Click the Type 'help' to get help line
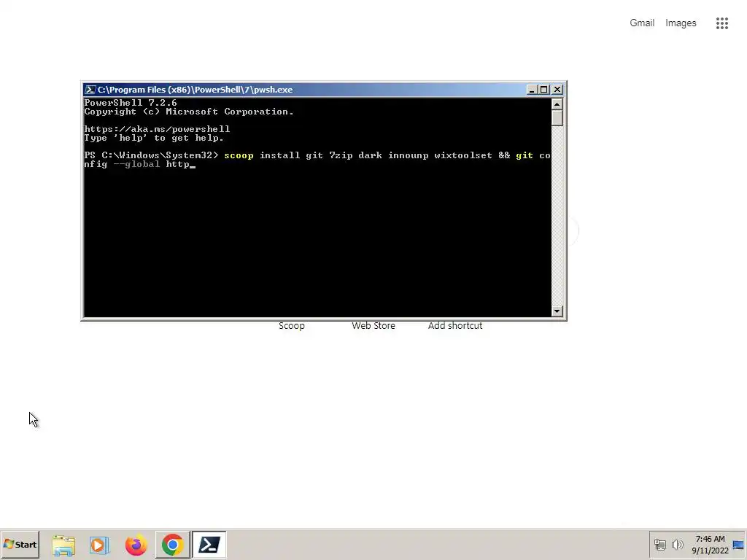The width and height of the screenshot is (747, 560). point(154,138)
